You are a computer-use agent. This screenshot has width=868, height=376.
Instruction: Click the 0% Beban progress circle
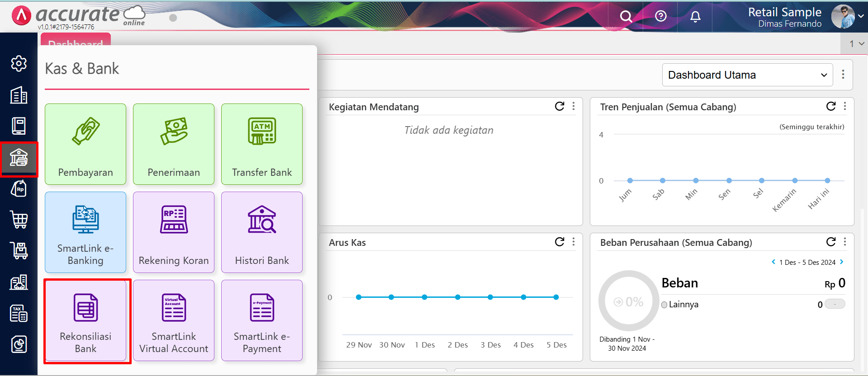(x=629, y=301)
